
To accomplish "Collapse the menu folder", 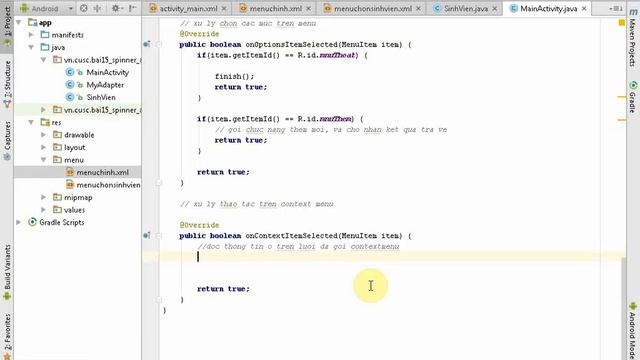I will click(44, 160).
